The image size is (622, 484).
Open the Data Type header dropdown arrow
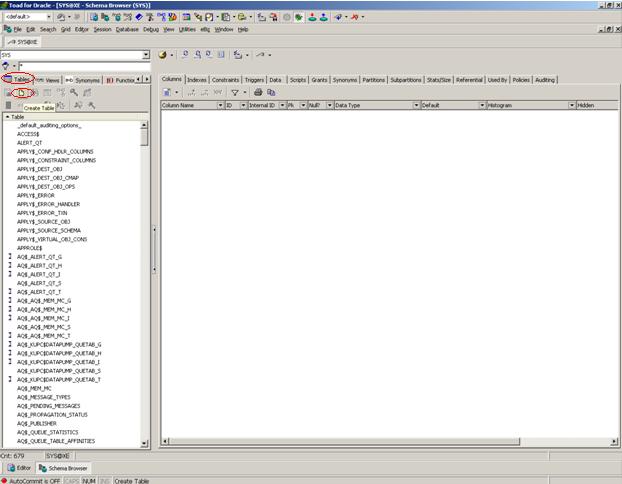tap(416, 105)
